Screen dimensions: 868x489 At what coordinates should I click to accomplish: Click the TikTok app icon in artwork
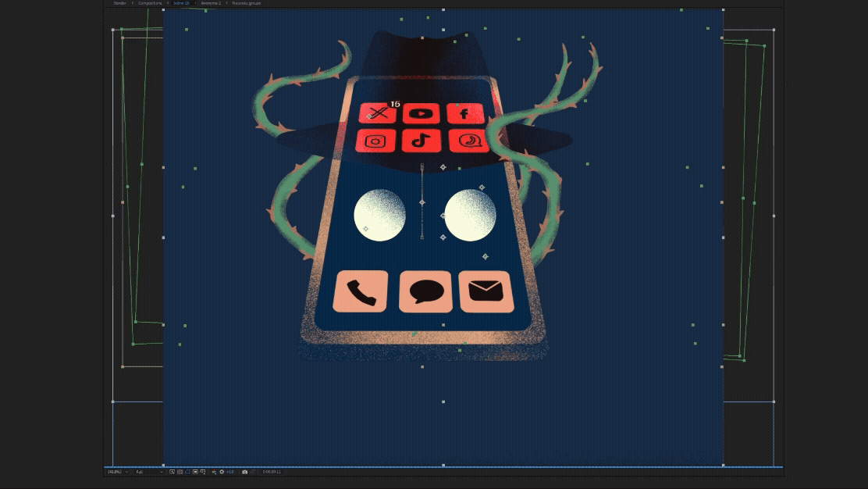pos(422,141)
